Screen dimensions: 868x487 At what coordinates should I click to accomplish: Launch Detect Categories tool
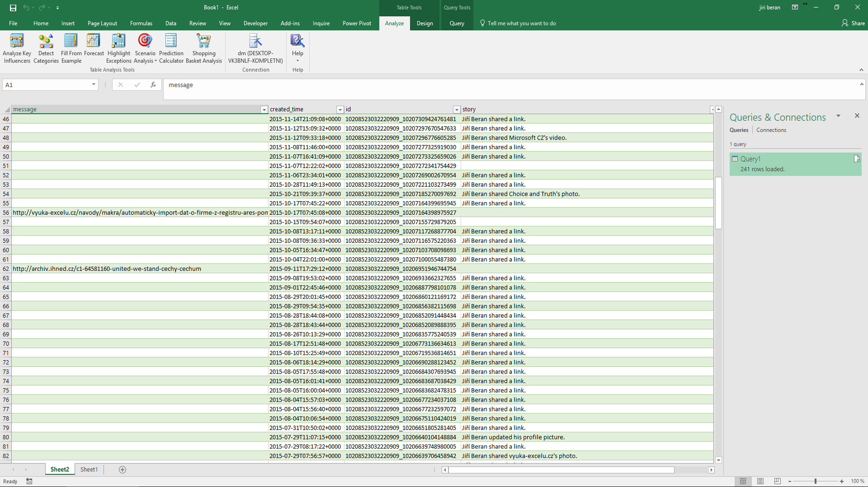click(x=46, y=48)
